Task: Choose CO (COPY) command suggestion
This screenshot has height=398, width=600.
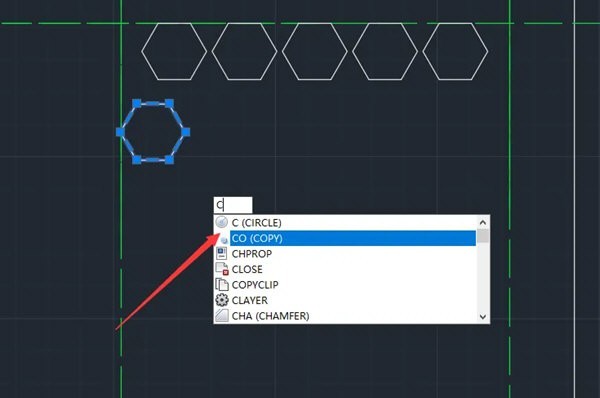Action: (345, 238)
